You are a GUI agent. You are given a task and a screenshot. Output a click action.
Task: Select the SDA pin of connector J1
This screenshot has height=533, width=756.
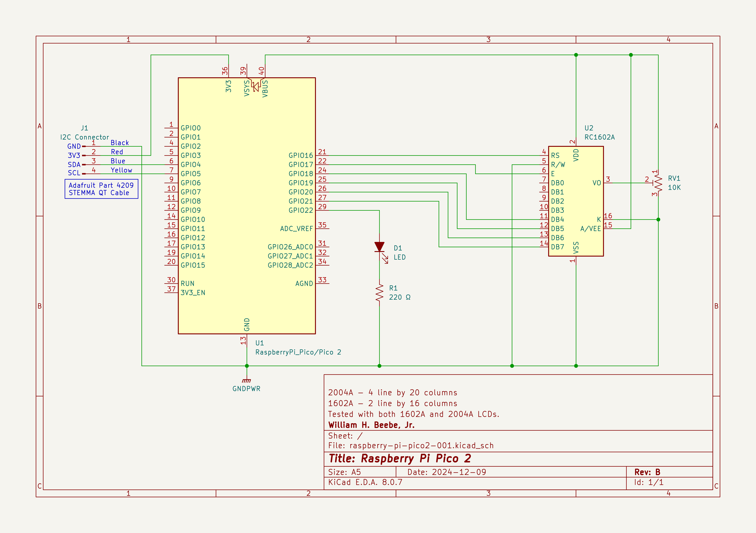[74, 164]
